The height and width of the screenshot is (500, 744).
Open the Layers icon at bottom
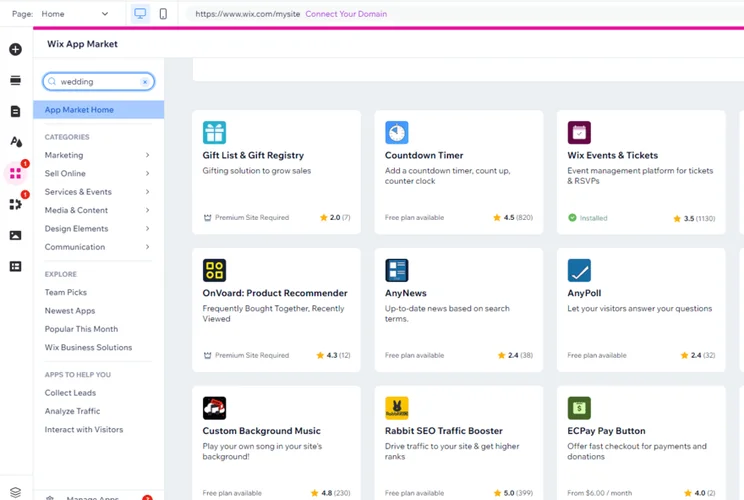pos(15,492)
